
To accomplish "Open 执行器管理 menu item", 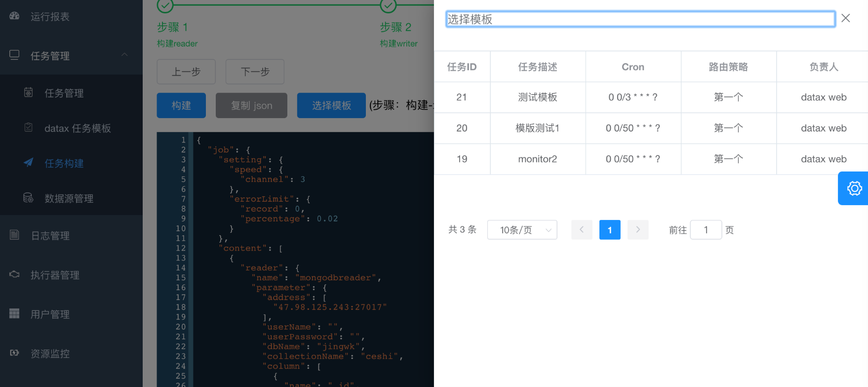I will [x=55, y=275].
